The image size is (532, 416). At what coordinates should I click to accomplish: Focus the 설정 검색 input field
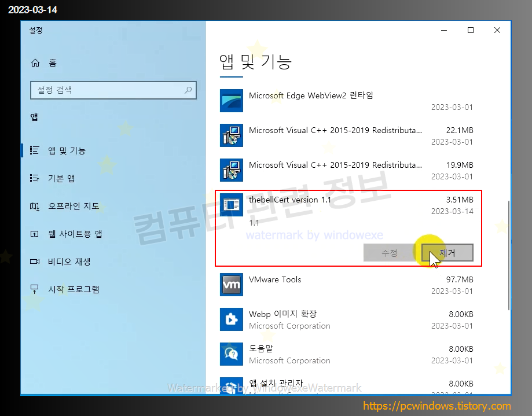coord(113,90)
